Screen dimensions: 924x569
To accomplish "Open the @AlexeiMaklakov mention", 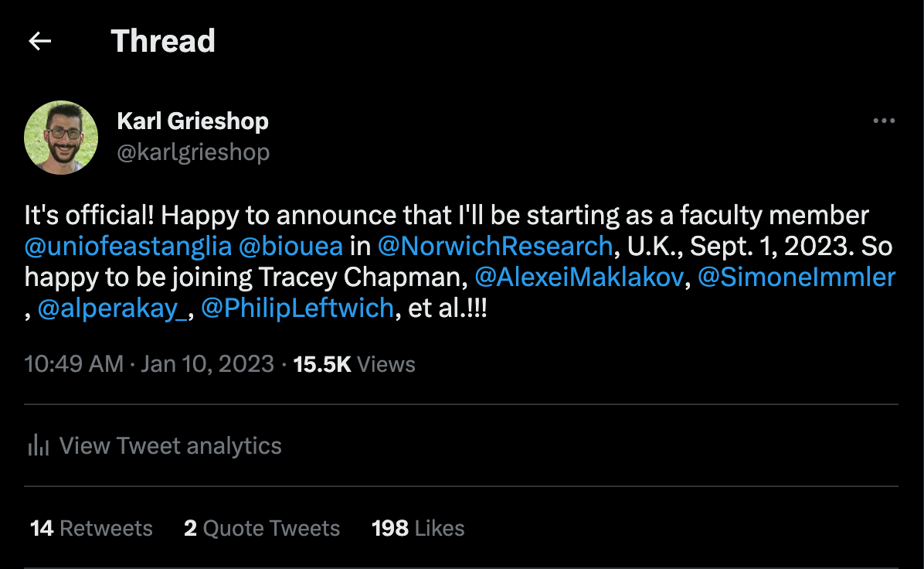I will [579, 277].
